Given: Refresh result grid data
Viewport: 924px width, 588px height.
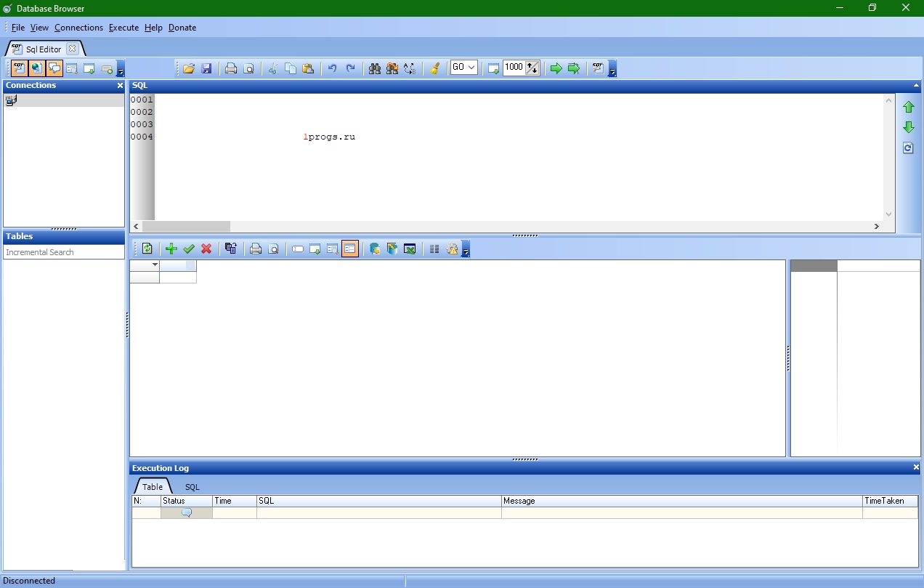Looking at the screenshot, I should [147, 249].
